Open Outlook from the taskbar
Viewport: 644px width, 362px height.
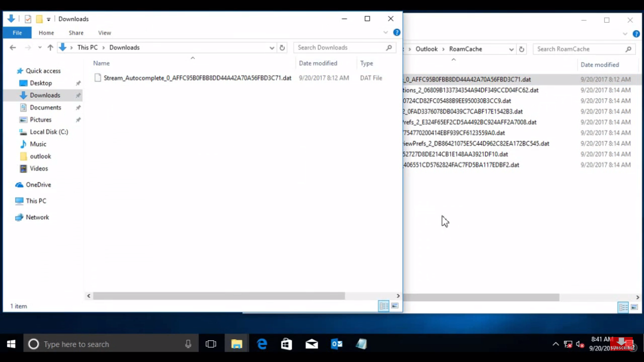[x=336, y=344]
